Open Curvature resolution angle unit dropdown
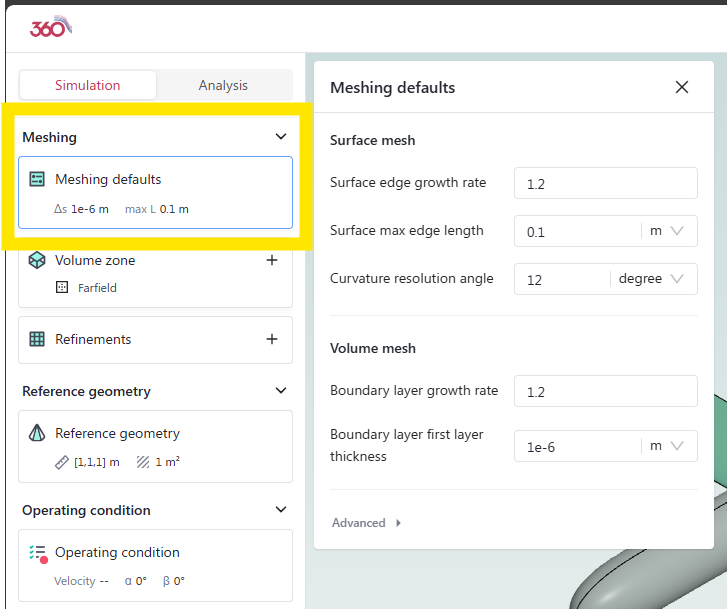 point(652,279)
